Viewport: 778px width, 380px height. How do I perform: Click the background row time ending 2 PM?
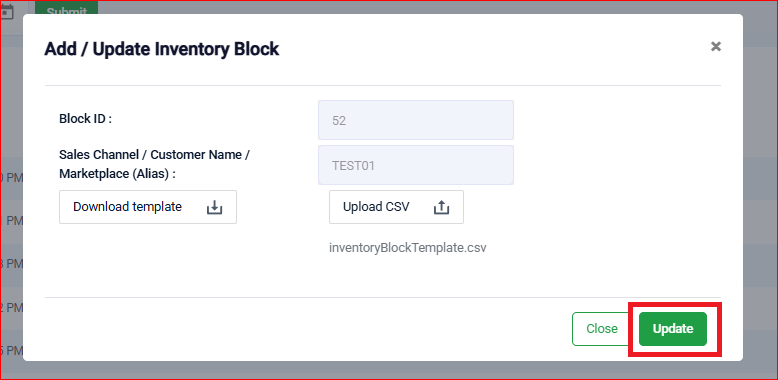pyautogui.click(x=11, y=308)
